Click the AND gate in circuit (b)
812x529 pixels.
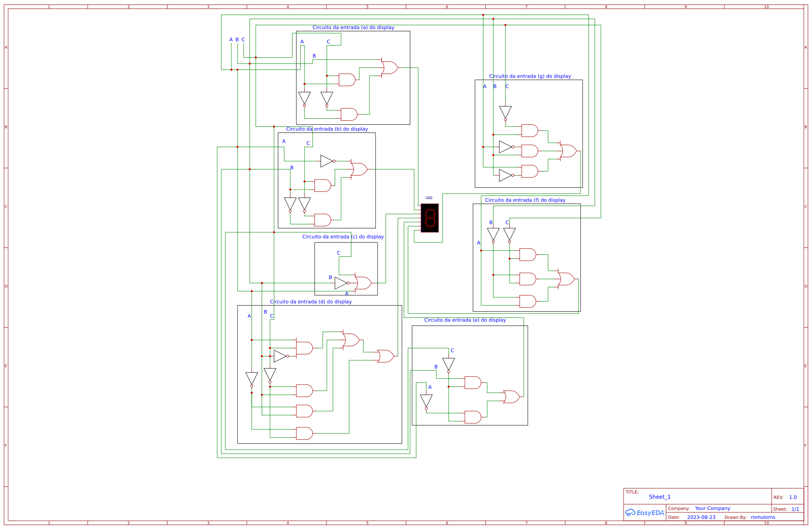pos(322,185)
